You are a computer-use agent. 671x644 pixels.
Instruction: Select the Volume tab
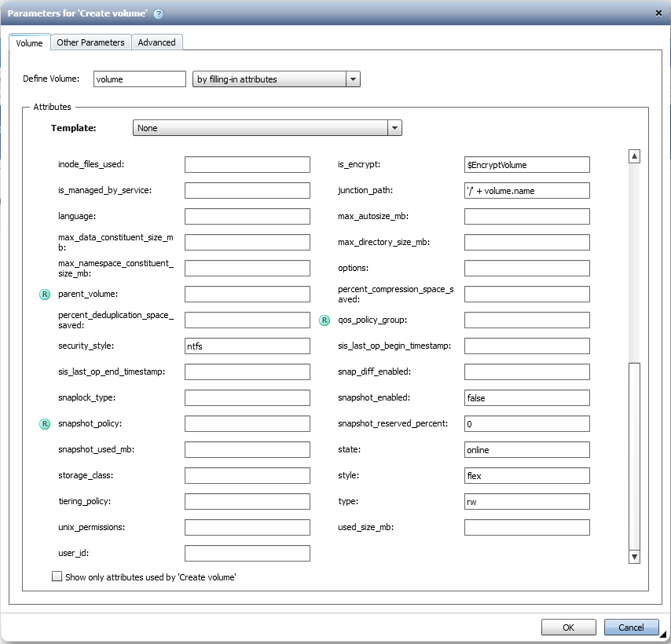point(29,43)
